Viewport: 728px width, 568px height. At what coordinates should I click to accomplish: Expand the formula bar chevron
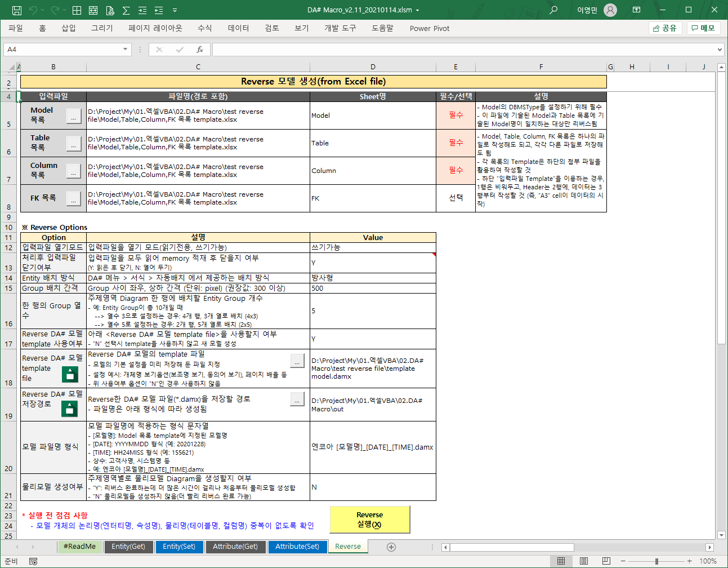click(720, 50)
